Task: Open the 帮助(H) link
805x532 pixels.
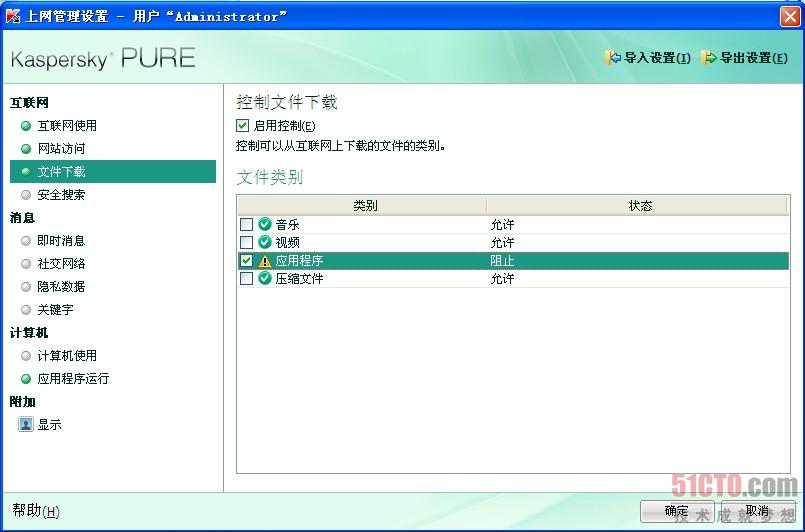Action: [x=36, y=511]
